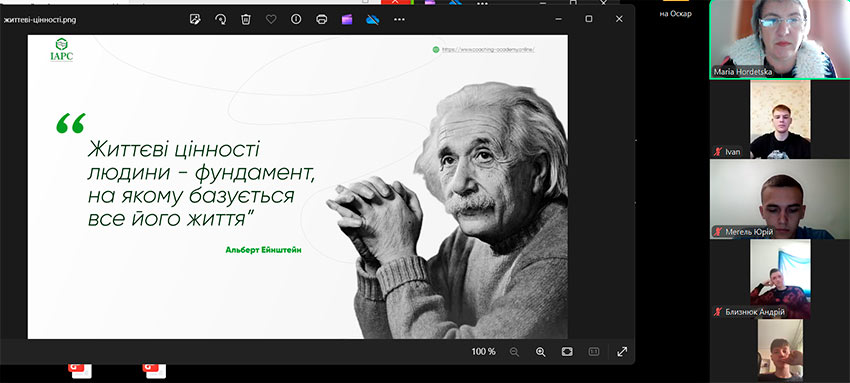Click the coaching-academy.online link on the slide

click(488, 49)
